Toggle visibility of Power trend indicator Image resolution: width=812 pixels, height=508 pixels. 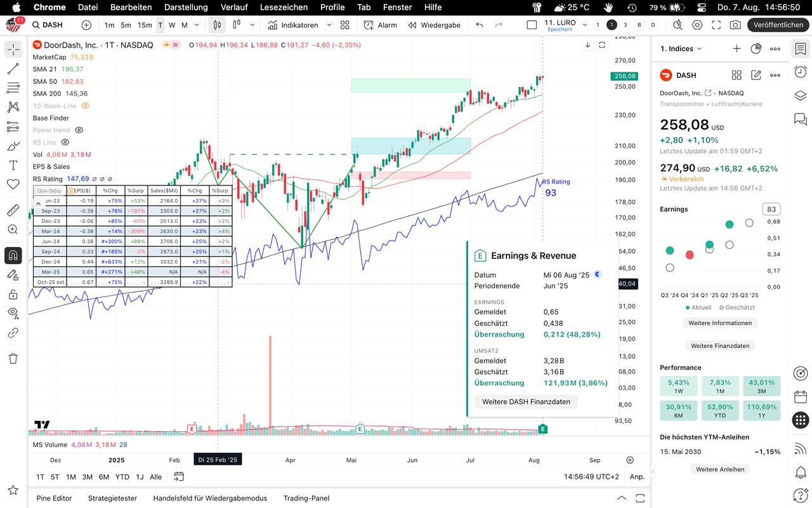pos(79,130)
